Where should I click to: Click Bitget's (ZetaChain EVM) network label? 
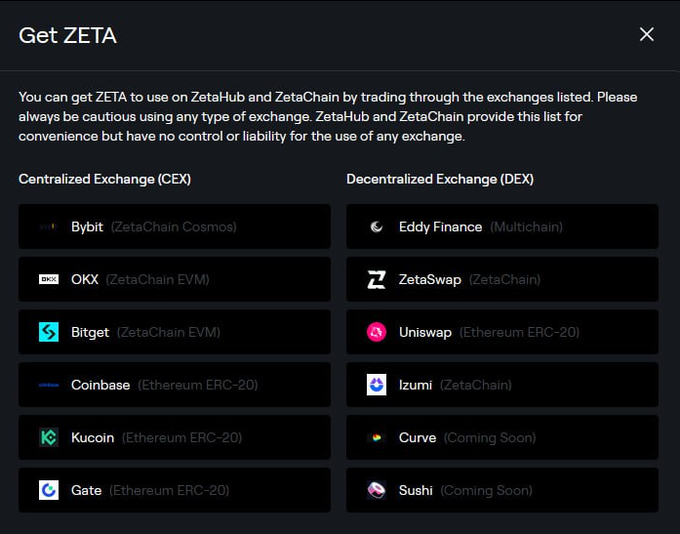[x=168, y=332]
